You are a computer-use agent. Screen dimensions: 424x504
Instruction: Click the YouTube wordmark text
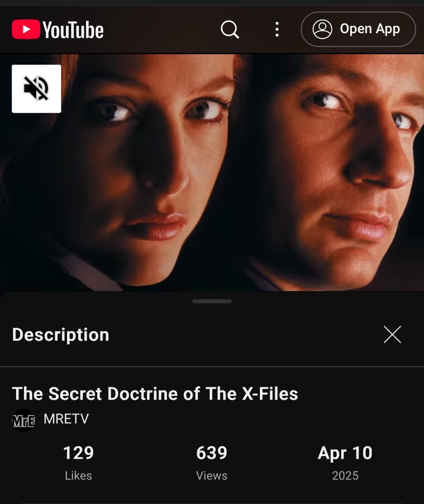(73, 30)
